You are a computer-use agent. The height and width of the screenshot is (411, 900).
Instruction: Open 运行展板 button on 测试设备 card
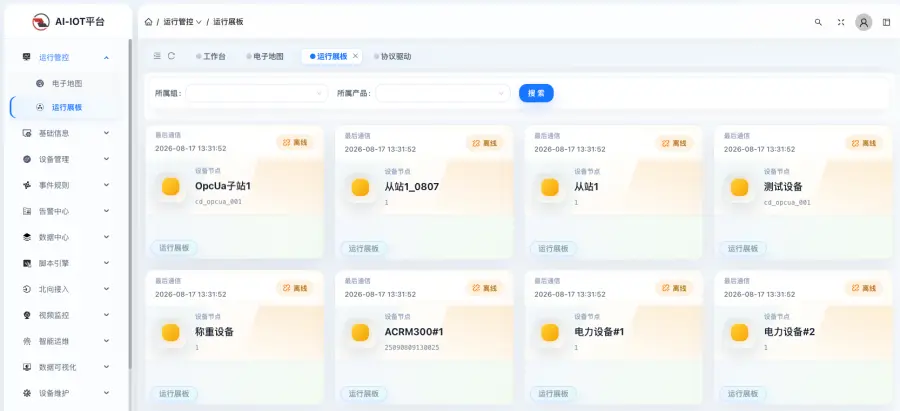coord(743,249)
